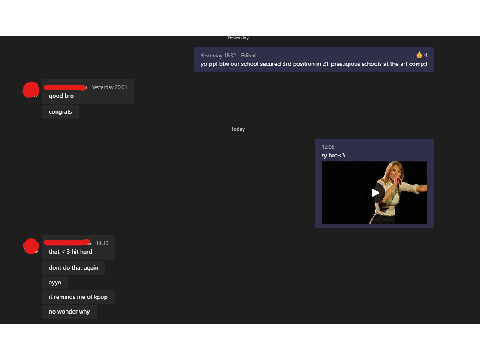Play the video in the chat message
The image size is (480, 360).
pyautogui.click(x=375, y=193)
